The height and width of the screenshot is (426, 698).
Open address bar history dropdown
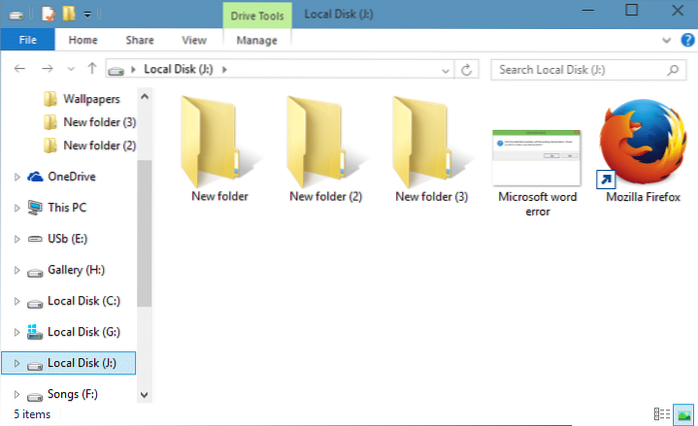(443, 69)
